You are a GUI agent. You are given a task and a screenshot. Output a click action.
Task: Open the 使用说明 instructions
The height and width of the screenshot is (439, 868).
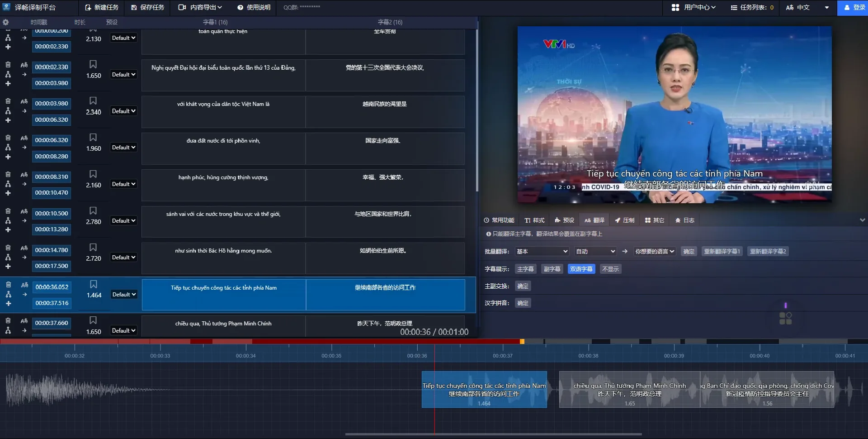[254, 7]
